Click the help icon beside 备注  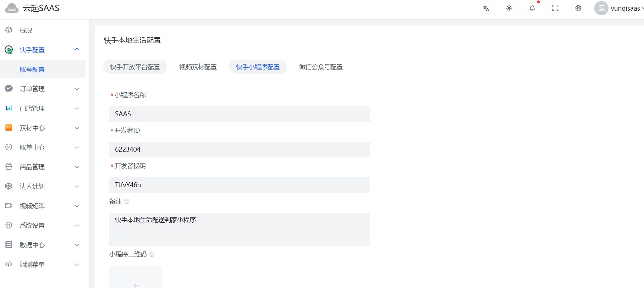click(x=127, y=201)
